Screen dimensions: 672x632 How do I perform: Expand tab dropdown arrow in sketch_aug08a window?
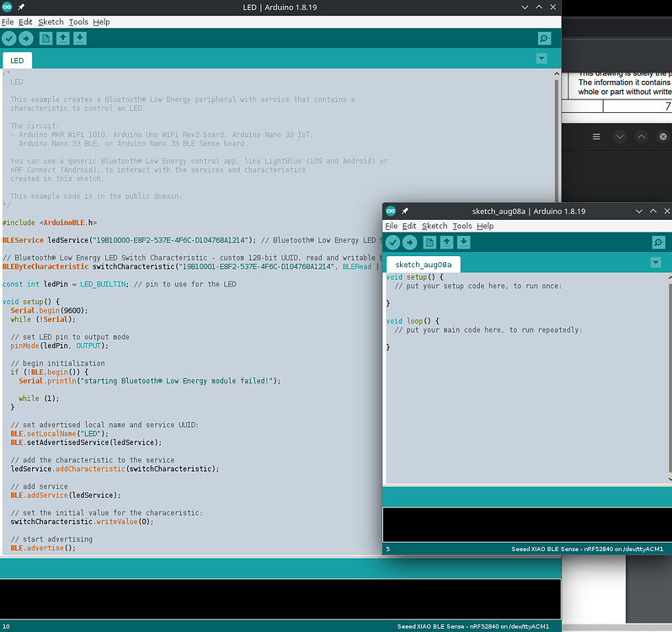tap(656, 263)
